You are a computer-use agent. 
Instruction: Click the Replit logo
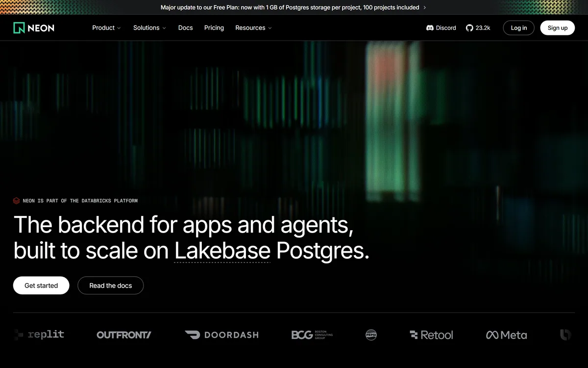click(39, 335)
